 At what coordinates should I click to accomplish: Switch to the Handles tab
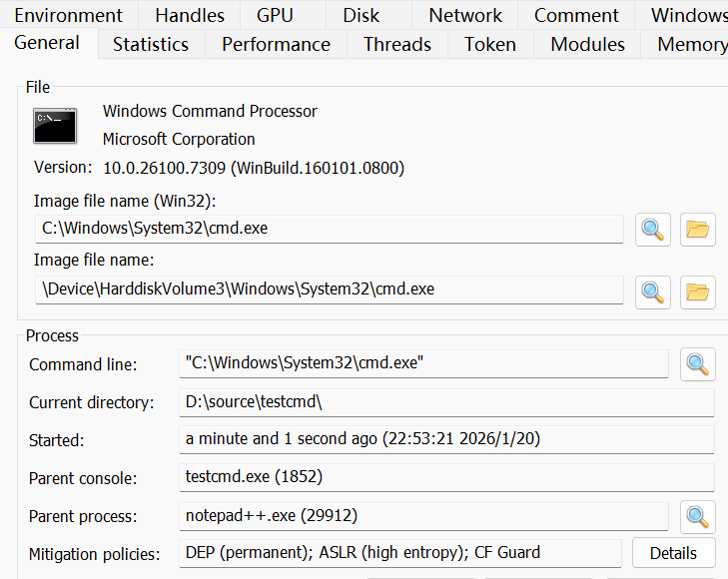coord(190,15)
